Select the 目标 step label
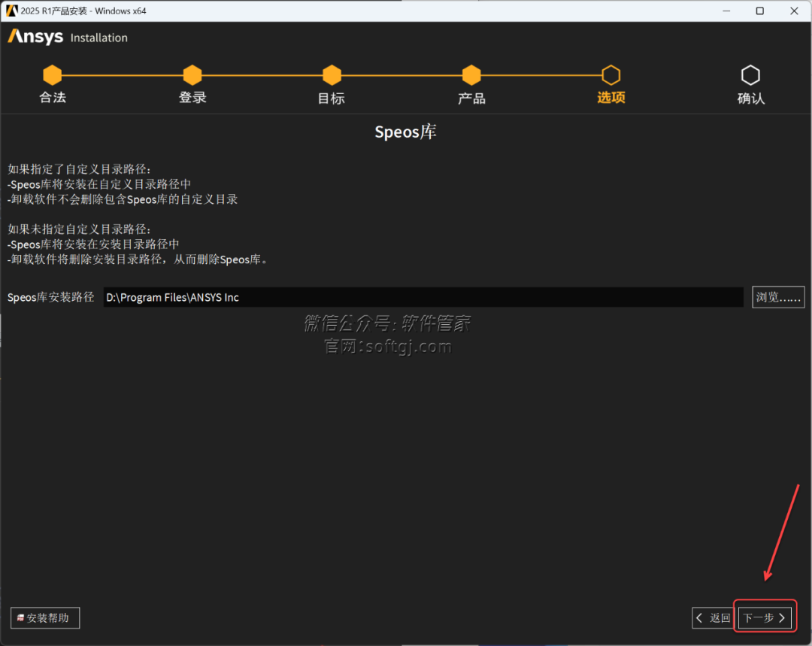812x646 pixels. click(332, 98)
